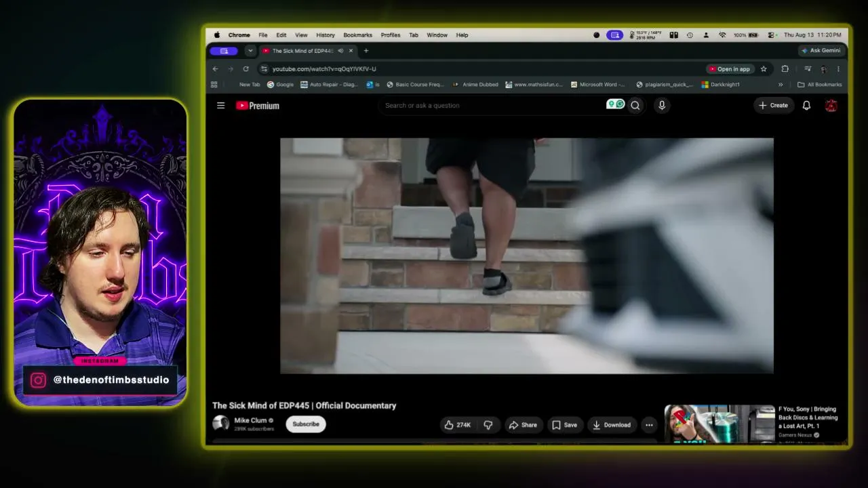Dislike the EDP445 documentary video

pyautogui.click(x=488, y=425)
